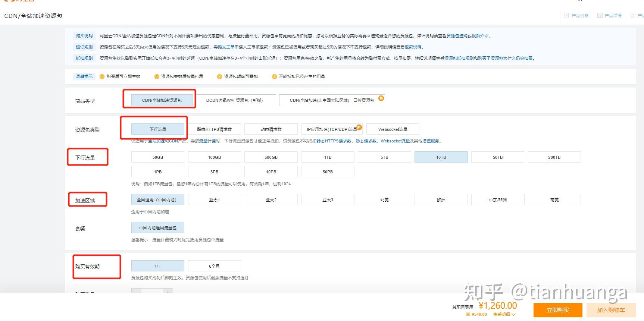Pick the 200TB traffic size
This screenshot has height=321, width=644.
click(x=554, y=157)
